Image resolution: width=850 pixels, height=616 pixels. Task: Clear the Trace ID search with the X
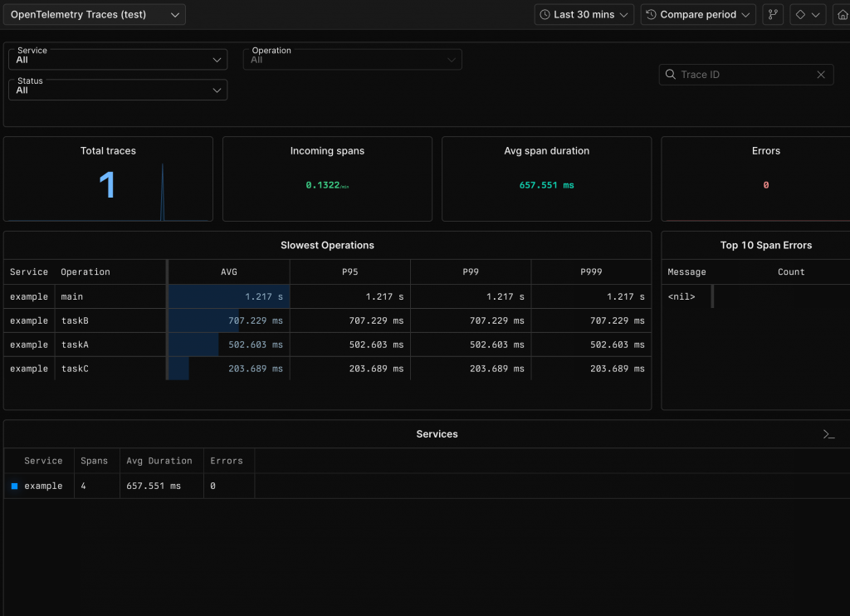(x=821, y=74)
